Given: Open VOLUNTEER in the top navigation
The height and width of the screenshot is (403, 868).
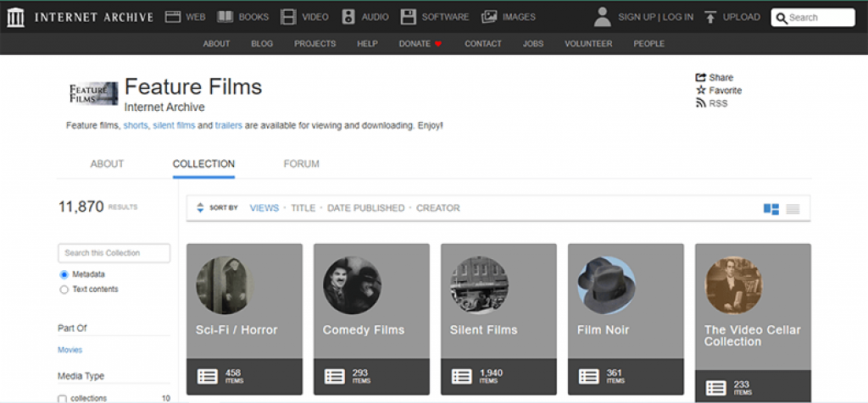Looking at the screenshot, I should click(588, 44).
